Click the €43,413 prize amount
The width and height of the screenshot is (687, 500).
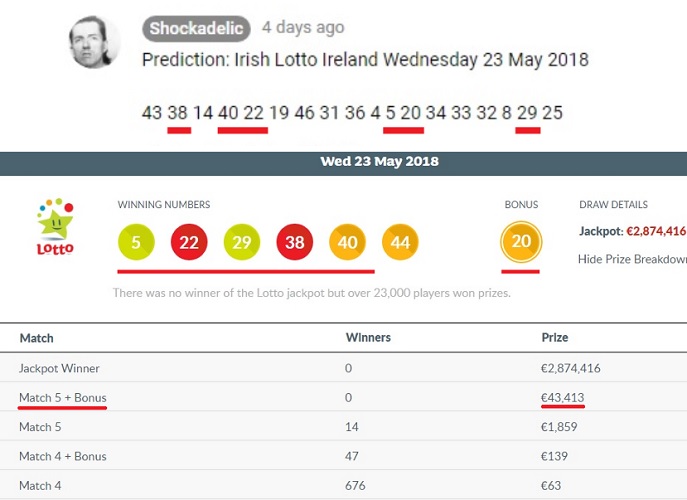coord(563,398)
